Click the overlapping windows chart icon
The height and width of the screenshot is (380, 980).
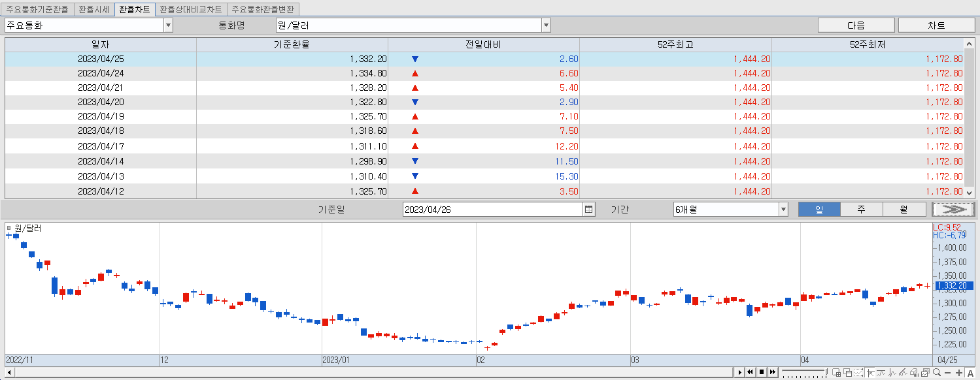pyautogui.click(x=848, y=372)
